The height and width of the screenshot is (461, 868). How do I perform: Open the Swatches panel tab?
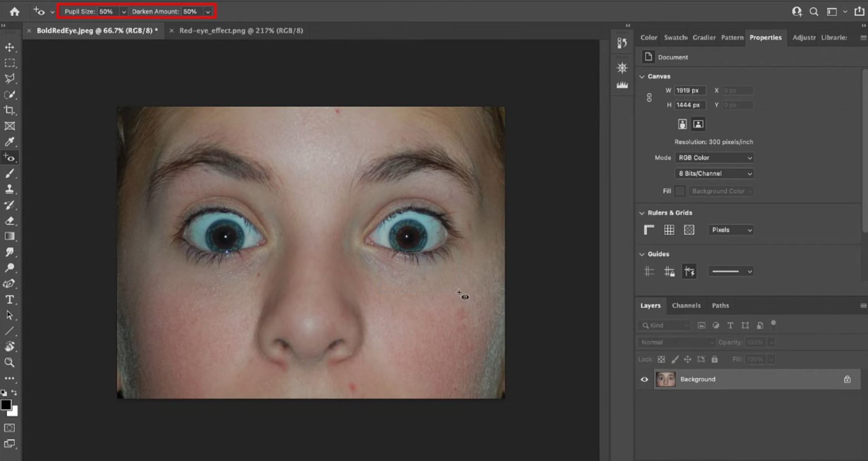click(x=675, y=37)
